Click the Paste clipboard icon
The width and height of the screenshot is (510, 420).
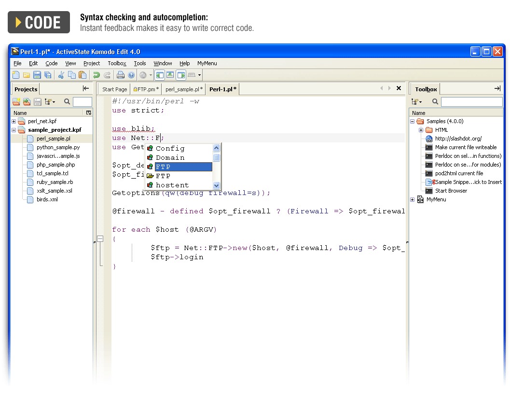click(x=83, y=75)
